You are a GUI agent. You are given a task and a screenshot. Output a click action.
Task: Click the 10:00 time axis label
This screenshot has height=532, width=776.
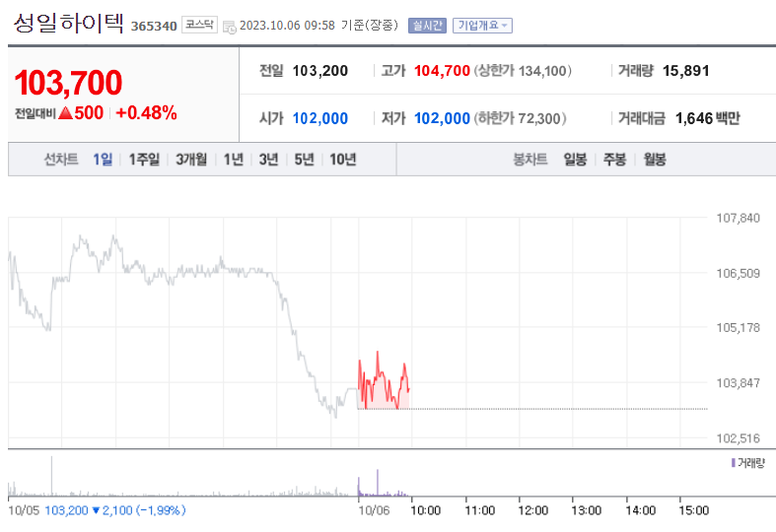(x=426, y=510)
